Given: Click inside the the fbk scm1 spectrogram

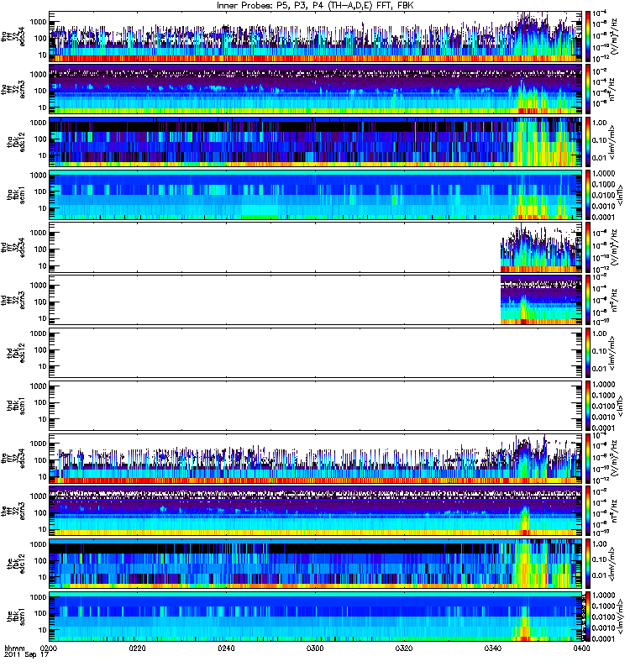Looking at the screenshot, I should (316, 617).
